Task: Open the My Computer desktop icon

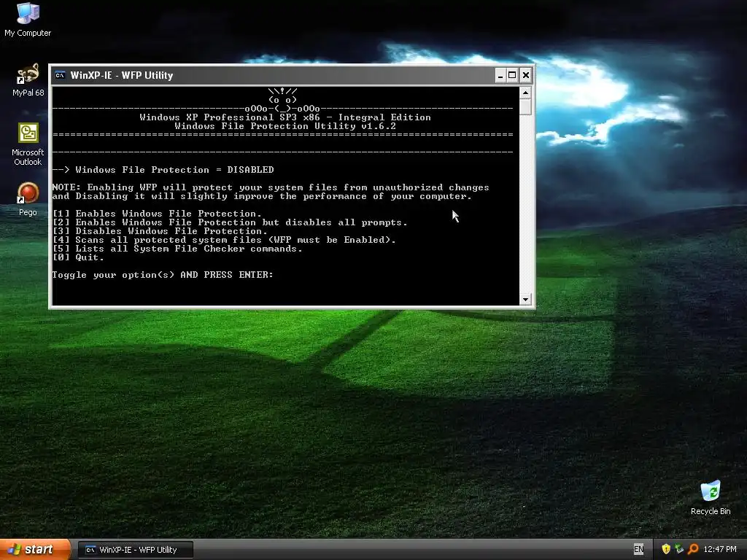Action: (x=28, y=19)
